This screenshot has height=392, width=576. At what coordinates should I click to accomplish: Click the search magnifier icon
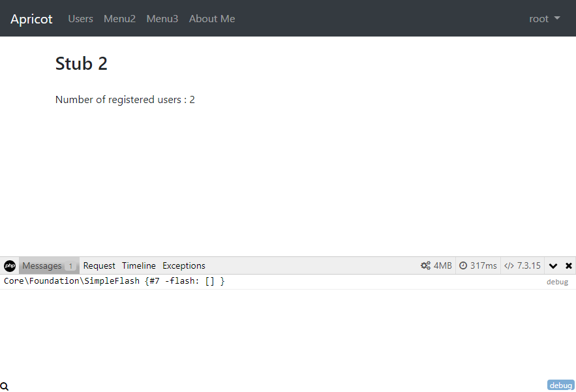(x=5, y=386)
